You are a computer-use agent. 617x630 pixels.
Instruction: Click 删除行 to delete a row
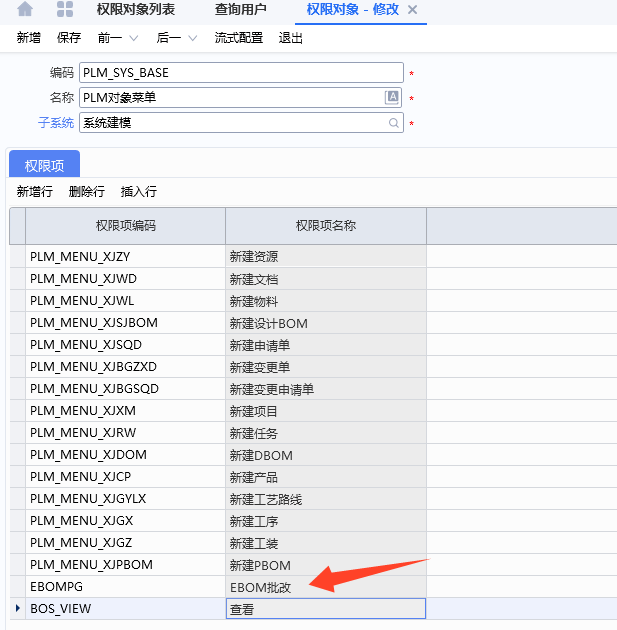click(x=87, y=192)
